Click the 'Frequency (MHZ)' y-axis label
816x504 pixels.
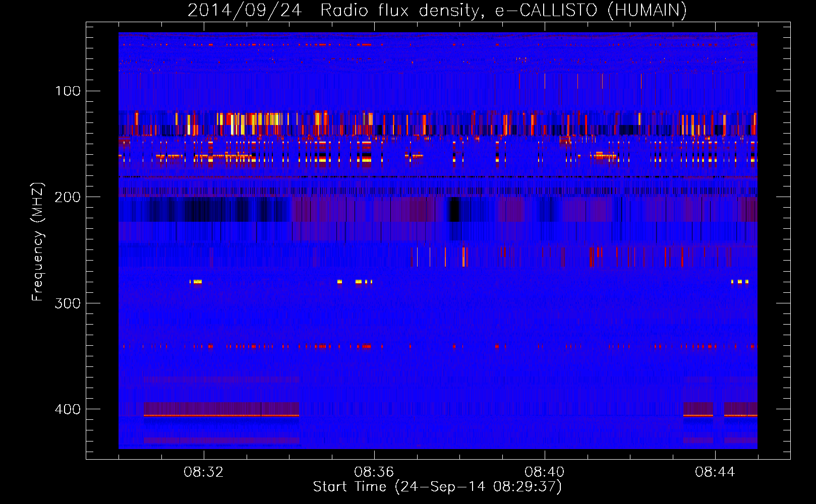click(38, 242)
